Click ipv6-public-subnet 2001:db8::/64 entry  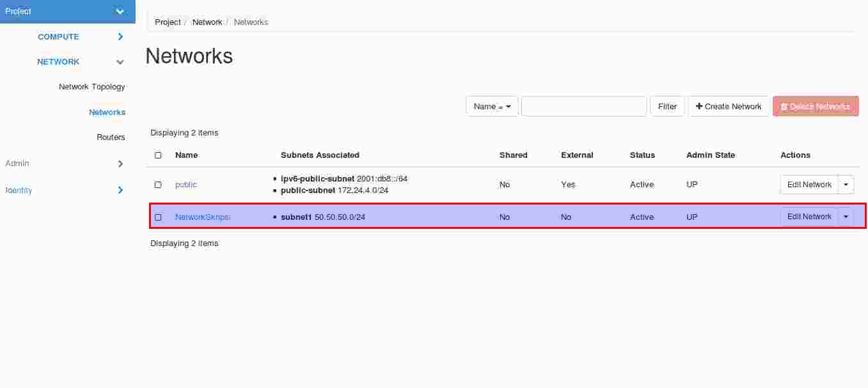344,179
